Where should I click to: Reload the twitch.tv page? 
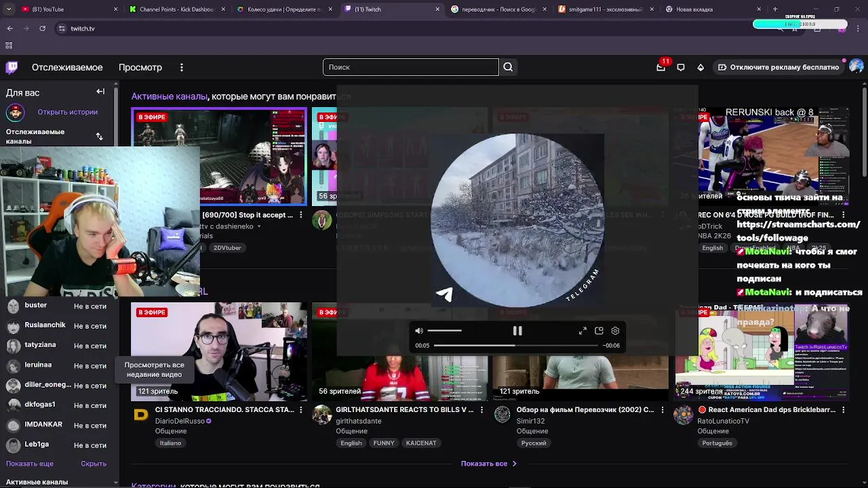coord(42,28)
